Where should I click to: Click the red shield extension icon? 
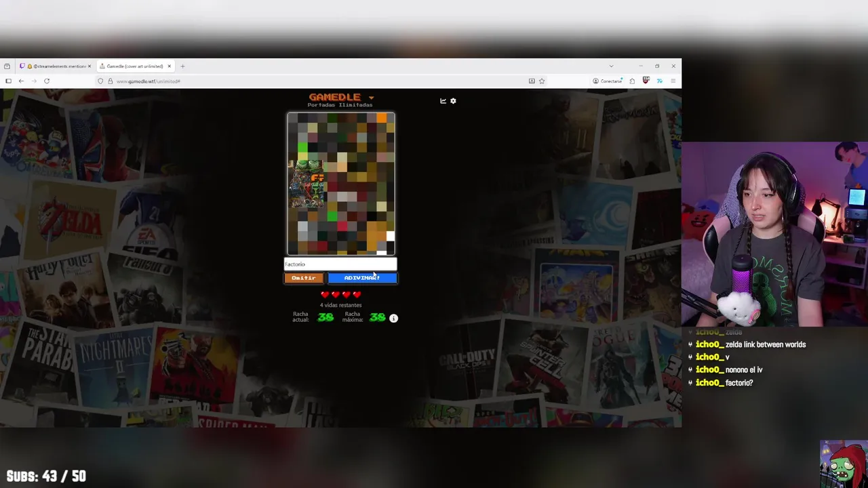click(646, 81)
